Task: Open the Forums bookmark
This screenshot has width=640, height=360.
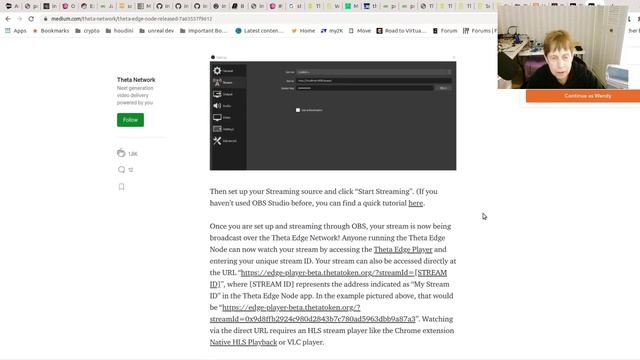Action: [x=480, y=31]
